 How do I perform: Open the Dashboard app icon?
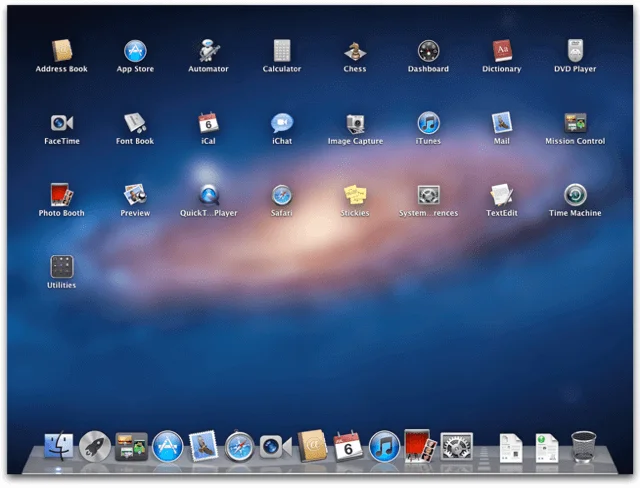click(x=428, y=51)
